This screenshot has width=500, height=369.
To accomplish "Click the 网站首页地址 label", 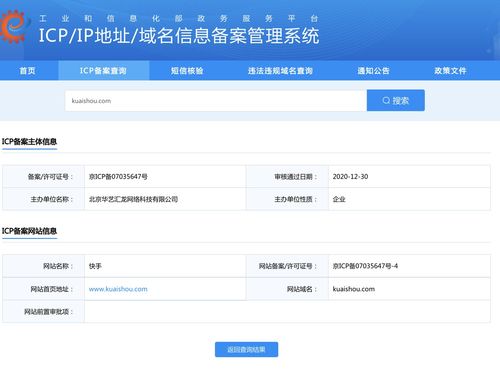I will (x=52, y=289).
